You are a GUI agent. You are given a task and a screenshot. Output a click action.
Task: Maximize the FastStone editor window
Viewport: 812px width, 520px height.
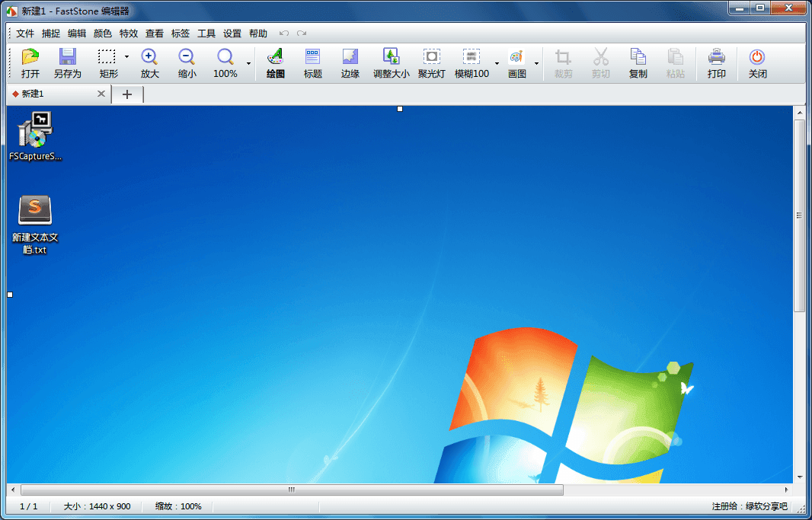pyautogui.click(x=761, y=8)
